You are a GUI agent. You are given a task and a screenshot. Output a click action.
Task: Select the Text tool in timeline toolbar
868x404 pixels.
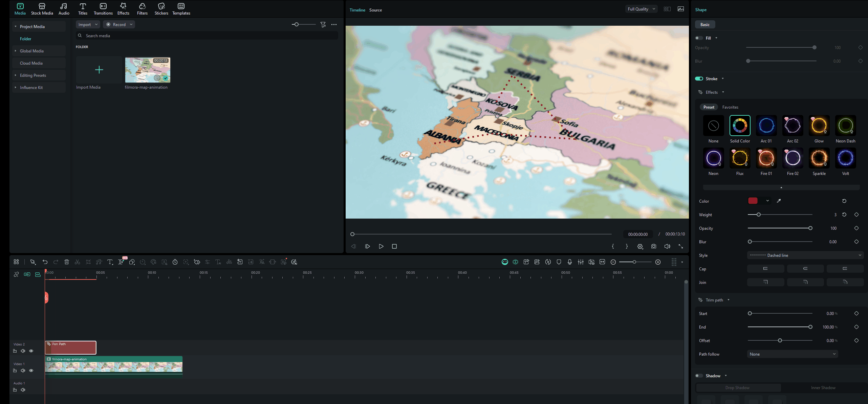tap(110, 262)
